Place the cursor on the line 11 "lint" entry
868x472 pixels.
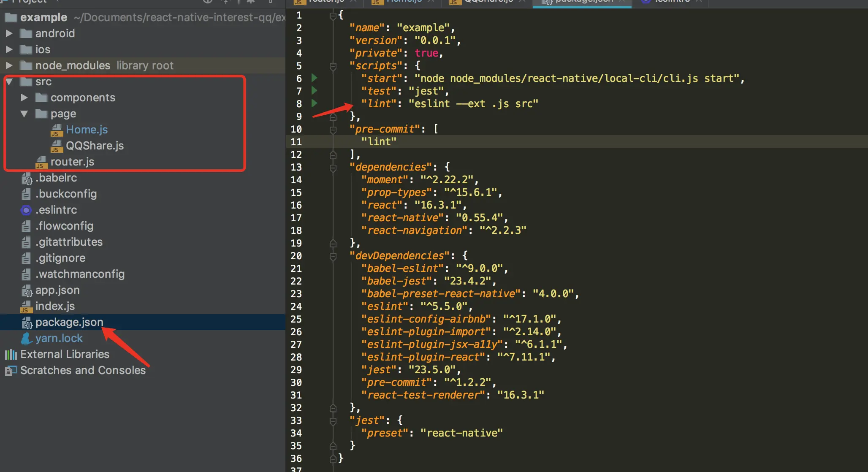(379, 142)
